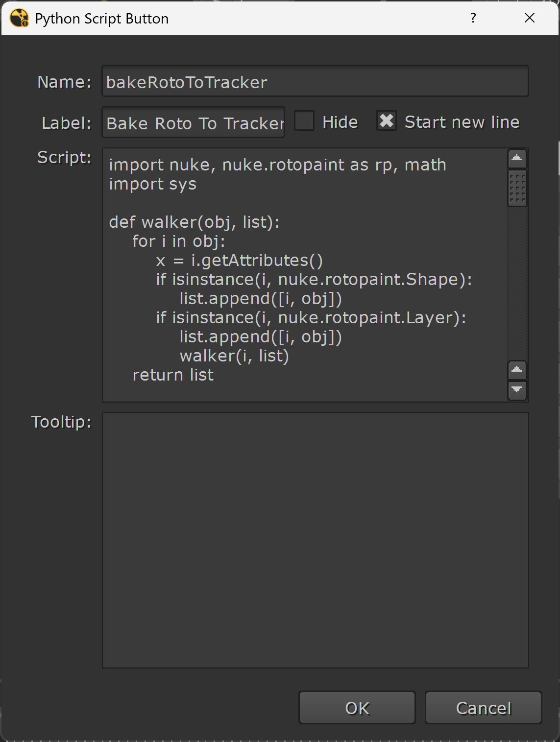
Task: Click the dotted grip handle on the Script scrollbar
Action: [516, 188]
